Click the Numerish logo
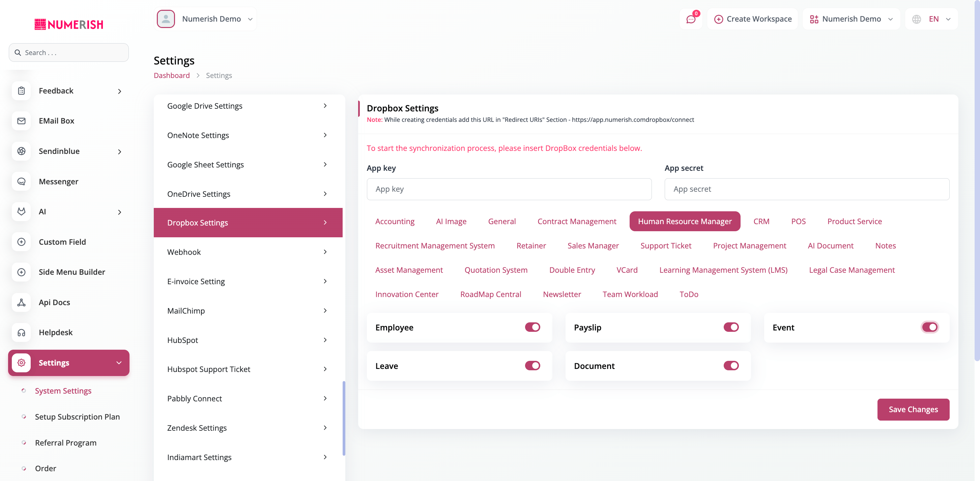 69,24
